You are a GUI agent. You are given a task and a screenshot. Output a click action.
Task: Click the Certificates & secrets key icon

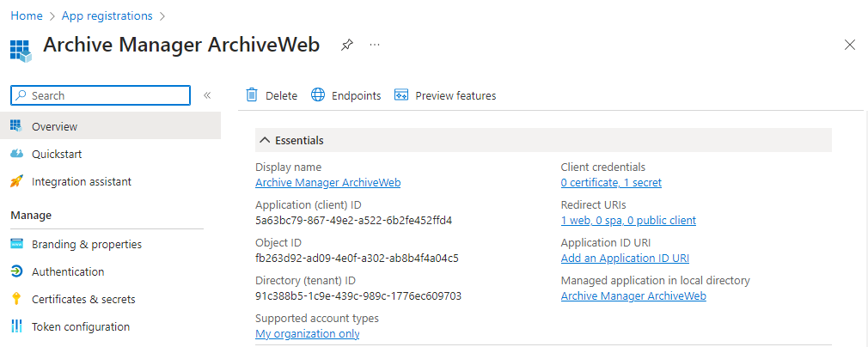tap(16, 299)
